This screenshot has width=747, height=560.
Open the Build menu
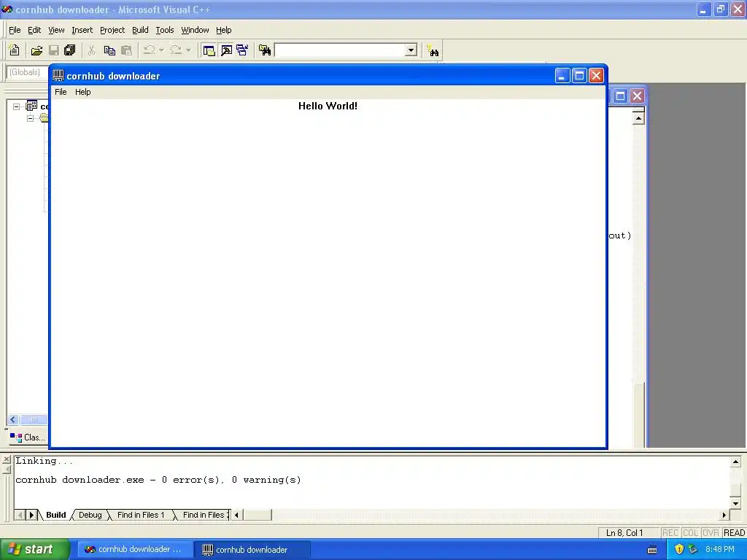coord(140,30)
